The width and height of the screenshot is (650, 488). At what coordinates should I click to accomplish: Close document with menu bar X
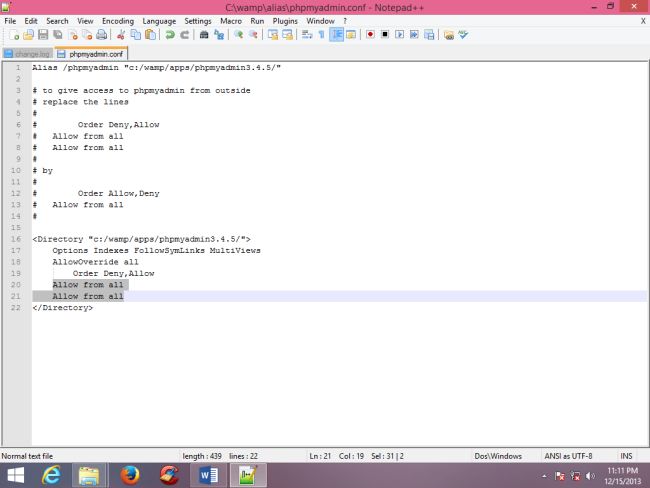click(643, 21)
